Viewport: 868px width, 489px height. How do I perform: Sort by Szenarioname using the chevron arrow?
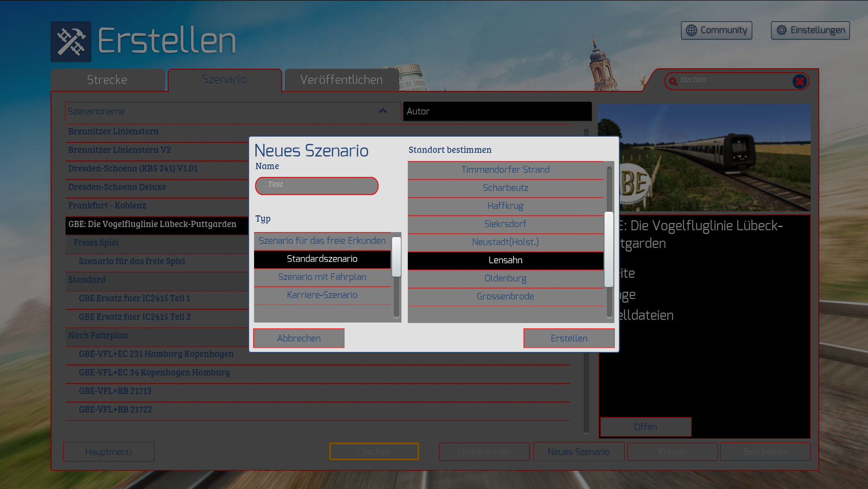[383, 111]
